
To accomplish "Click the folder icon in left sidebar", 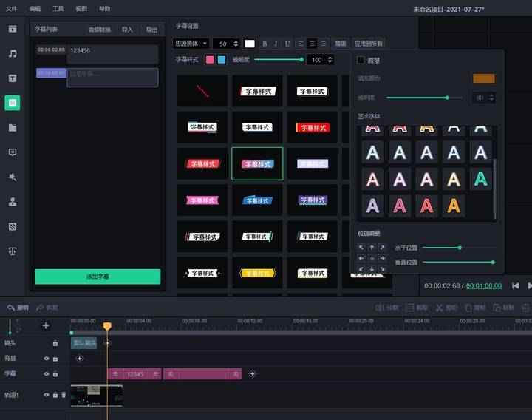I will [13, 127].
